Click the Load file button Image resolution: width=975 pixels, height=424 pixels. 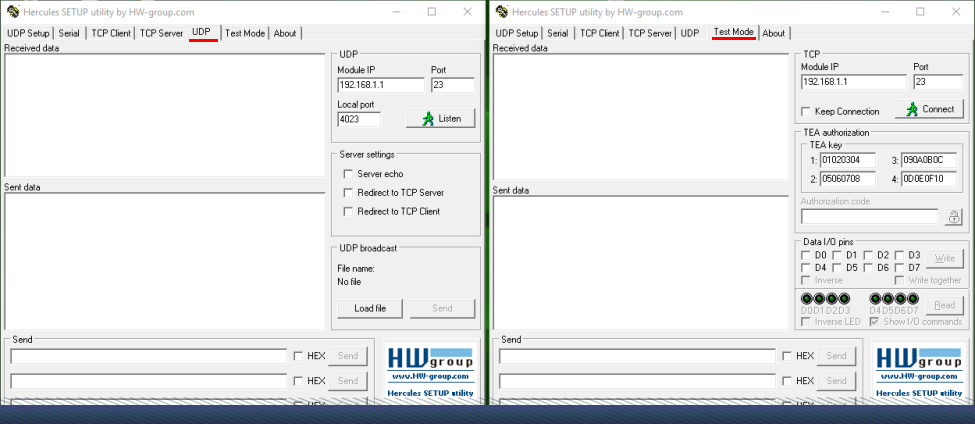[370, 308]
